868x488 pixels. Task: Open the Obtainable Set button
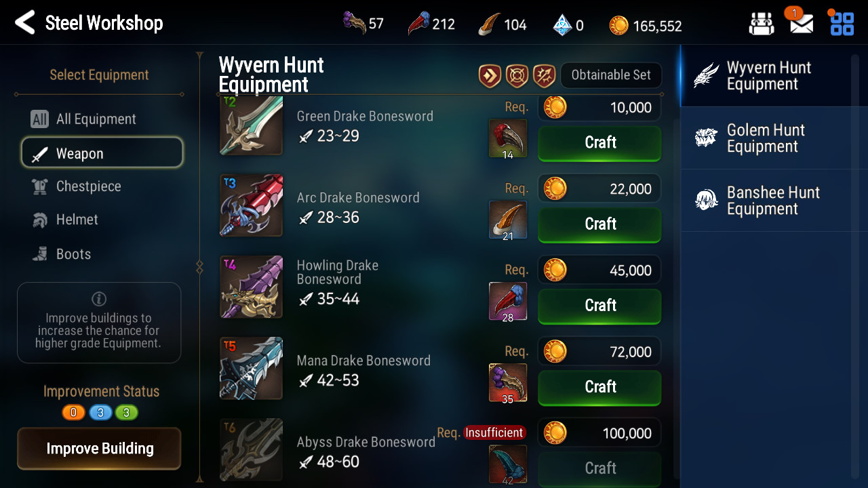611,75
